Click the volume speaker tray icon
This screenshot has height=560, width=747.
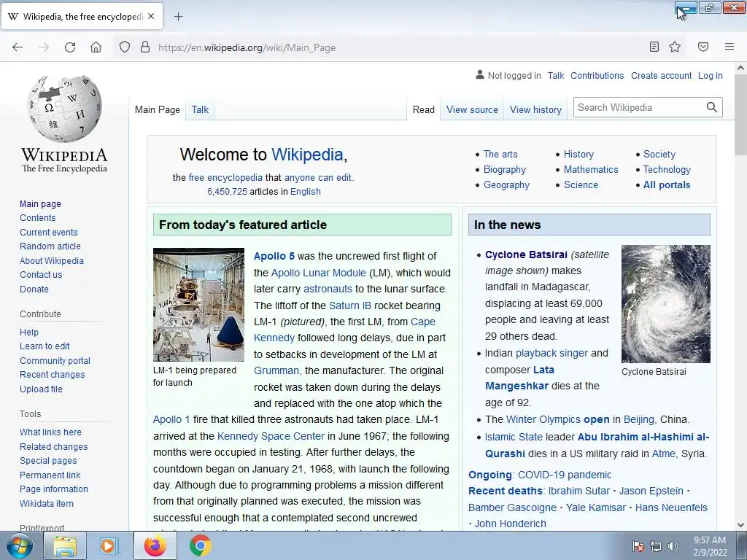click(673, 546)
